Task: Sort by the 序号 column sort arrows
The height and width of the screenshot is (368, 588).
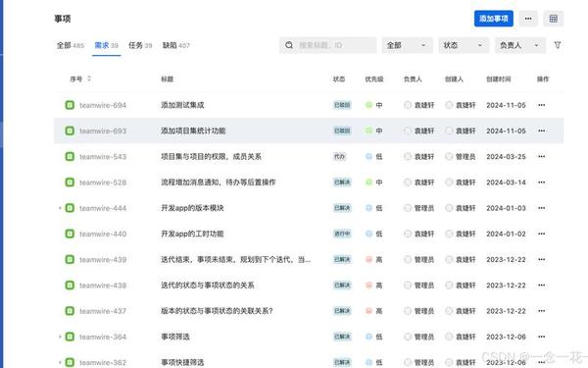Action: click(x=89, y=79)
